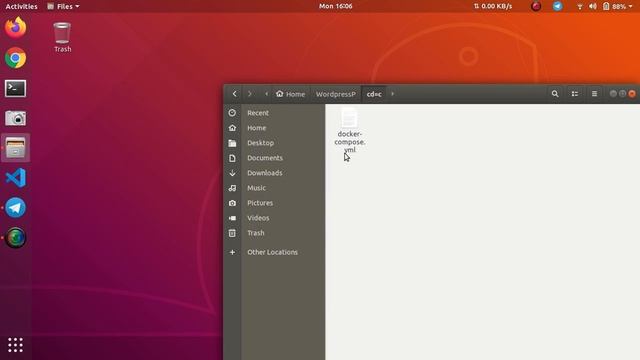Go back in Files window
Screen dimensions: 640x360
(x=234, y=94)
